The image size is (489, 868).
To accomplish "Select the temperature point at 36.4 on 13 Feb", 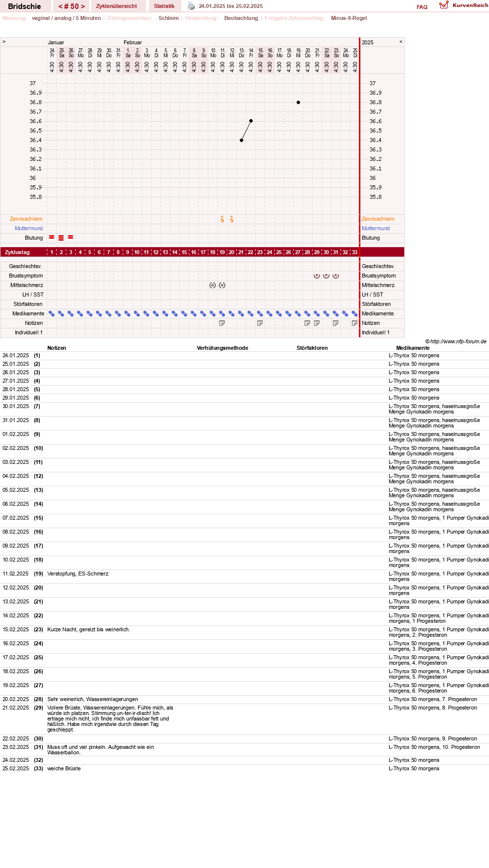I will [241, 140].
